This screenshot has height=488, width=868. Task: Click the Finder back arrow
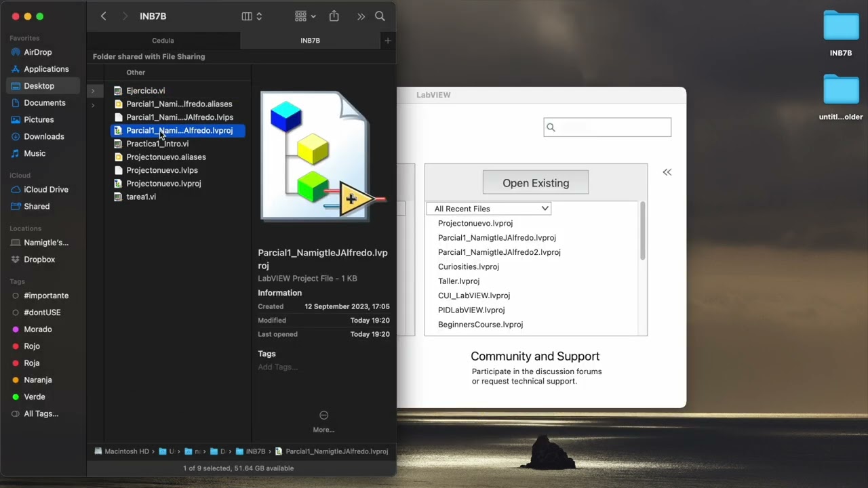(103, 16)
